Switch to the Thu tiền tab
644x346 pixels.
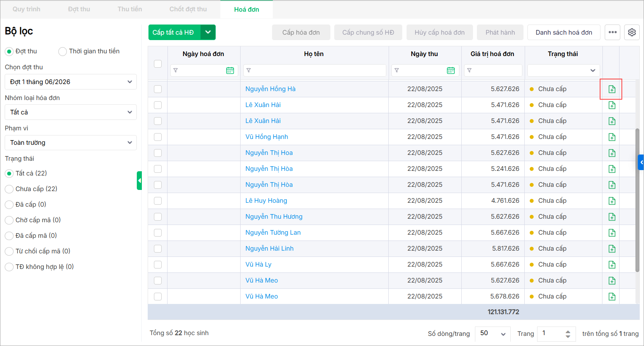130,9
